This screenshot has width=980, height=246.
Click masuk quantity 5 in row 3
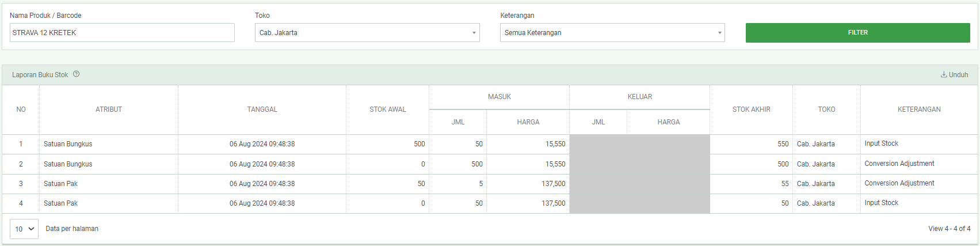481,184
